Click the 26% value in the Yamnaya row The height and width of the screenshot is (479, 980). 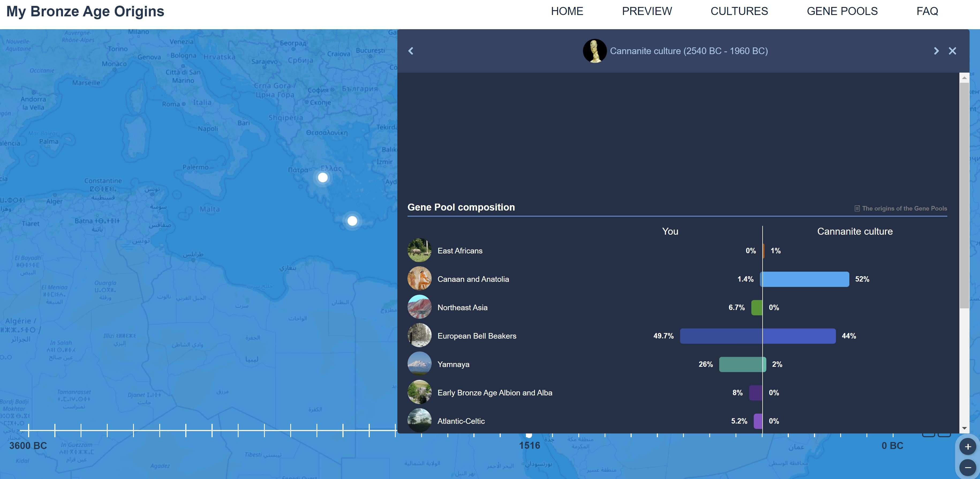tap(706, 364)
